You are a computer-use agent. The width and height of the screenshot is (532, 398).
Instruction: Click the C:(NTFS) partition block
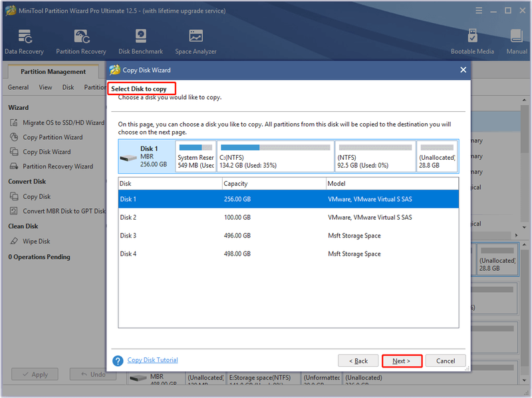point(275,156)
